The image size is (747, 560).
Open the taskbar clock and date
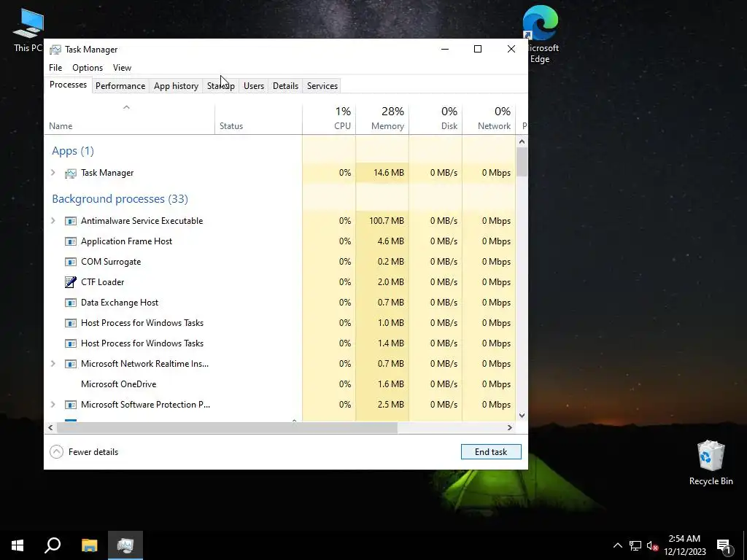pyautogui.click(x=684, y=545)
